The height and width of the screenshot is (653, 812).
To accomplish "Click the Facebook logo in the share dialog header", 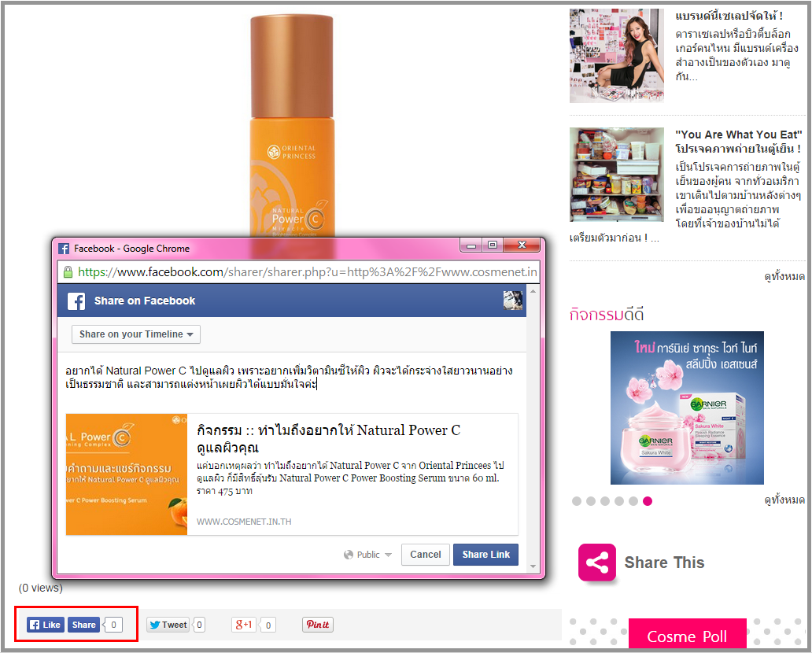I will pyautogui.click(x=76, y=301).
